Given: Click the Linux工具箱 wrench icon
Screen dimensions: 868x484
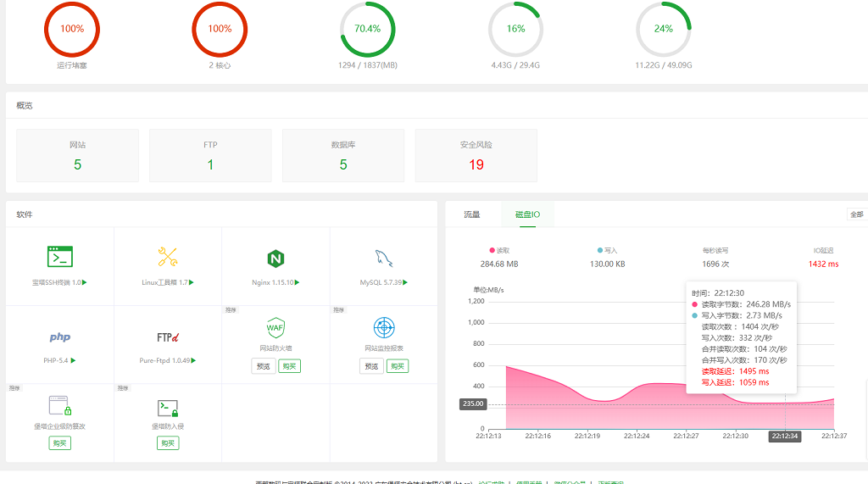Looking at the screenshot, I should click(168, 257).
